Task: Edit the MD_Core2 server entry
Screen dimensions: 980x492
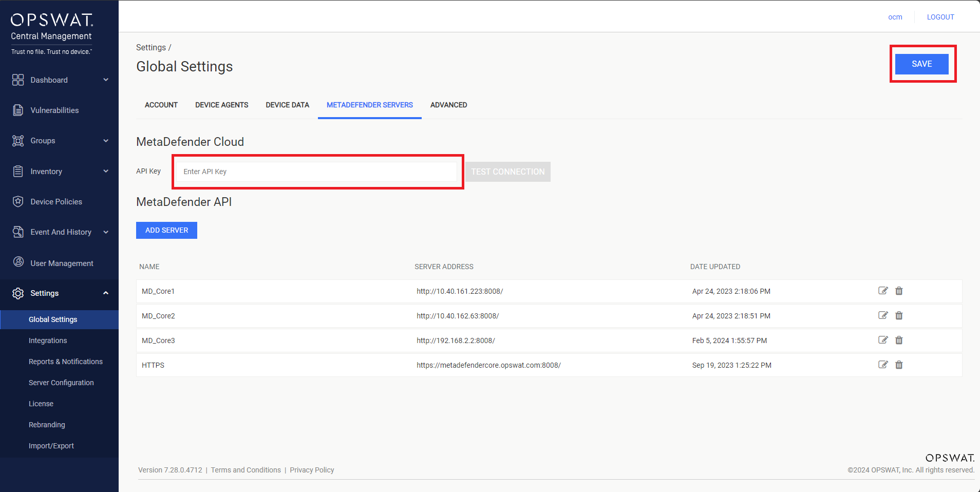Action: tap(883, 315)
